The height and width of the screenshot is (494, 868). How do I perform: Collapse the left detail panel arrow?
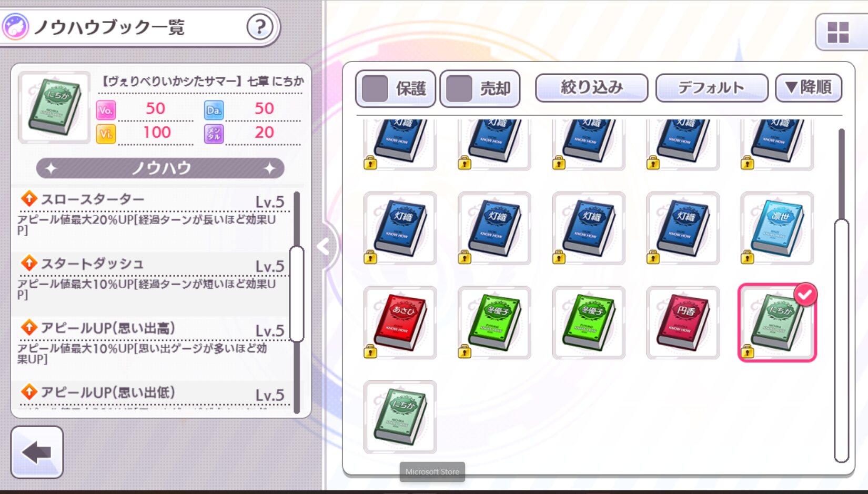tap(324, 246)
